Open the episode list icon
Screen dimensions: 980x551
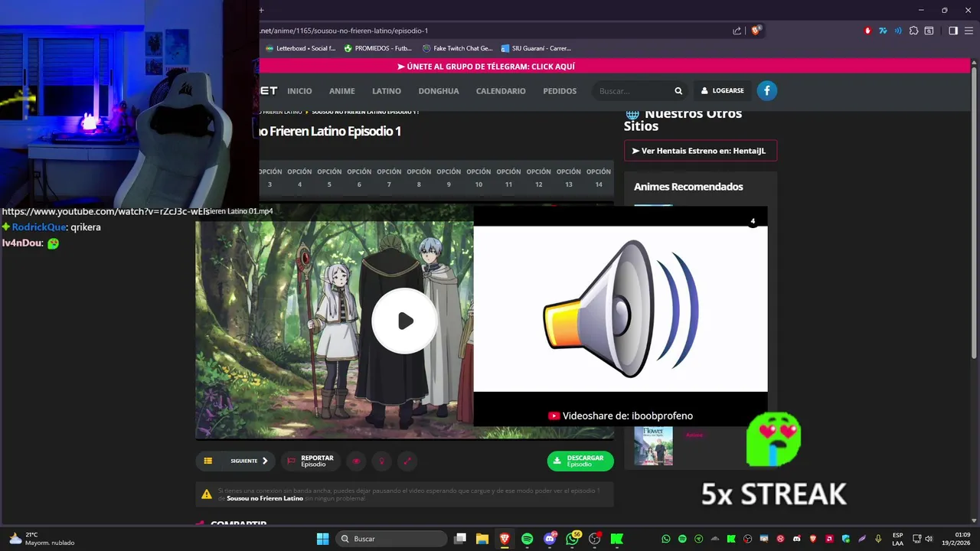[207, 461]
